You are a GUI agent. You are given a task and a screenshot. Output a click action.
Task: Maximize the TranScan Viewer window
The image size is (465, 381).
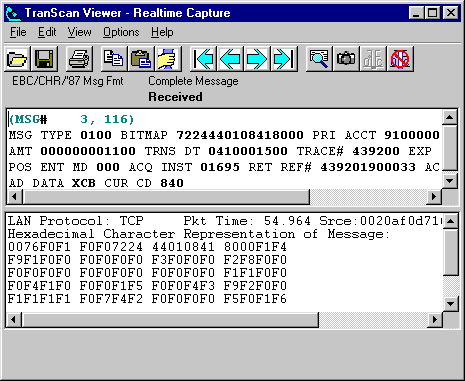point(432,13)
